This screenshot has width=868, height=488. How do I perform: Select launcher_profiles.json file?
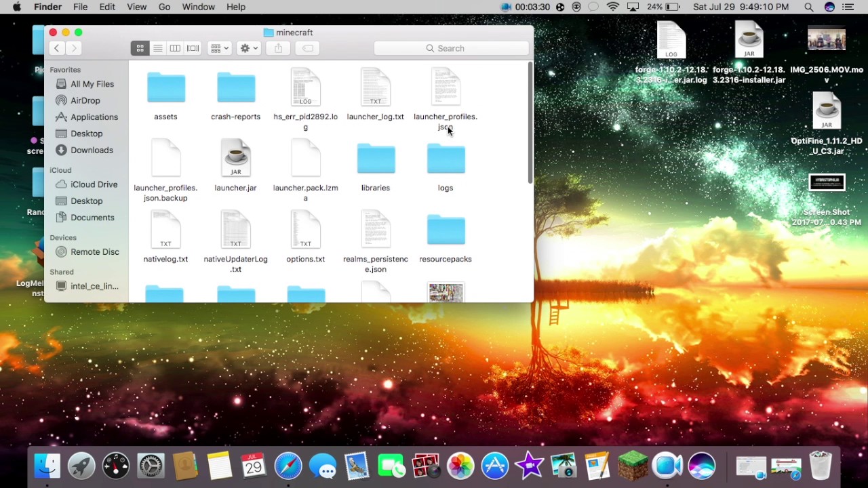tap(446, 87)
